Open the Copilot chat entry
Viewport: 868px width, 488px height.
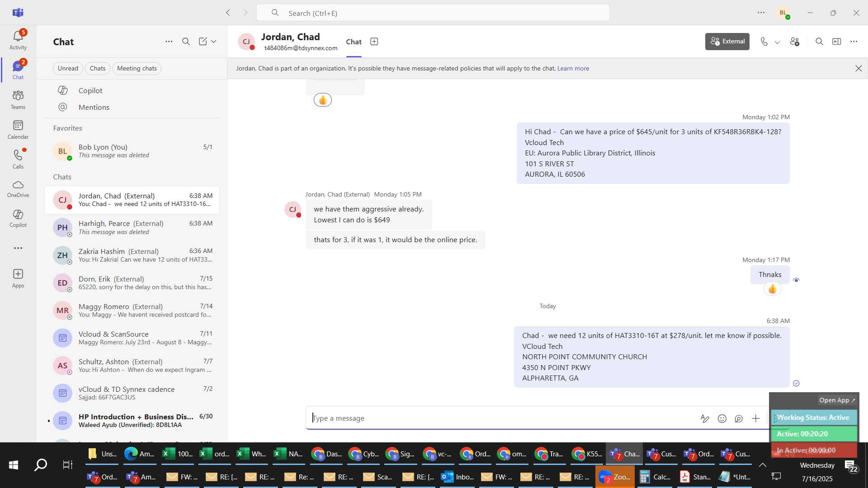(132, 90)
